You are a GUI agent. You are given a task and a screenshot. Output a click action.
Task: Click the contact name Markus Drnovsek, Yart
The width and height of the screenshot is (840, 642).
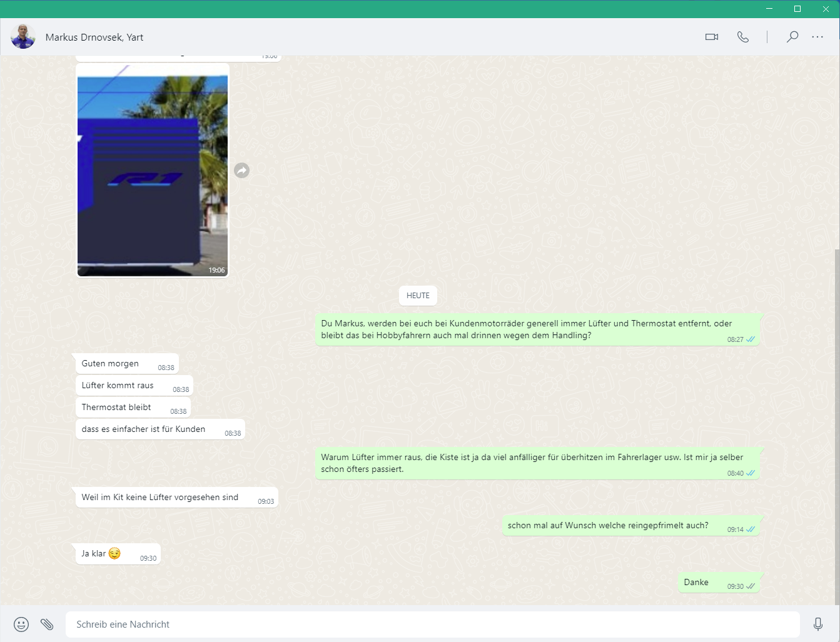click(x=94, y=38)
